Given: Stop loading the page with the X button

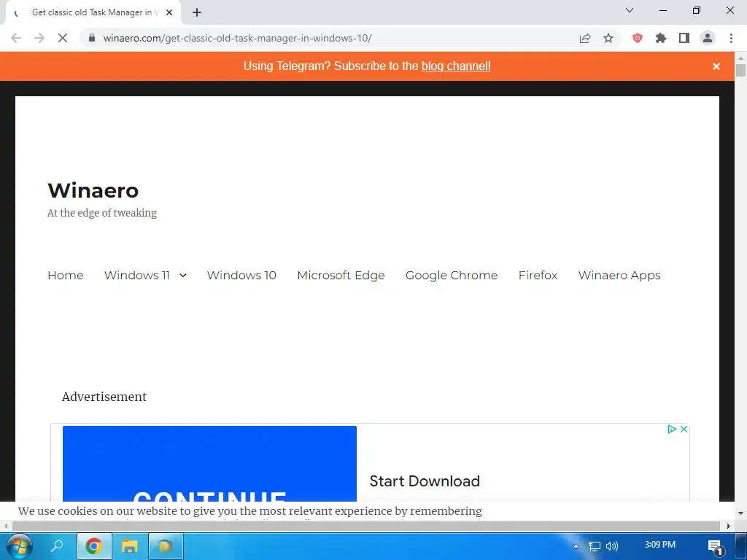Looking at the screenshot, I should click(x=63, y=38).
